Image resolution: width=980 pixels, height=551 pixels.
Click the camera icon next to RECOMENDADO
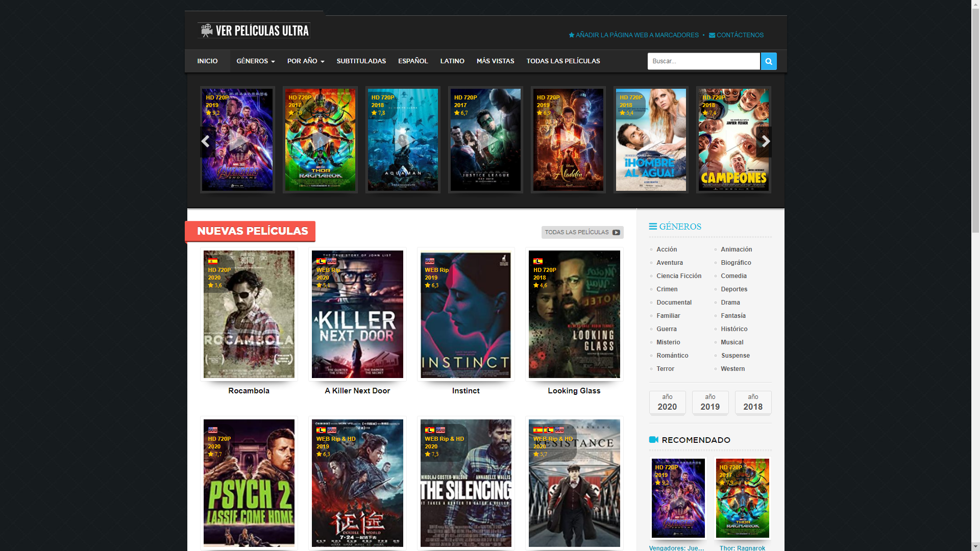[653, 439]
